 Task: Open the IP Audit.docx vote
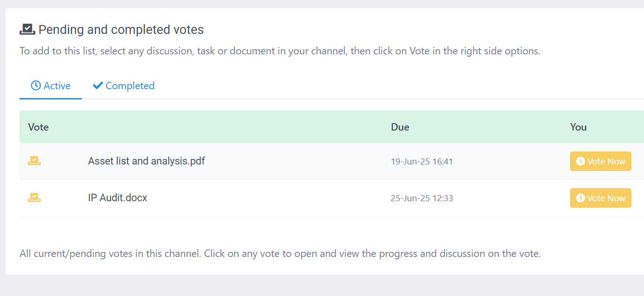point(118,197)
